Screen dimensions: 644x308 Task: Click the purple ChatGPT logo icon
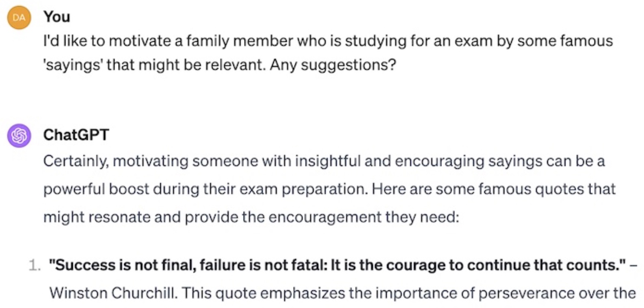point(19,135)
